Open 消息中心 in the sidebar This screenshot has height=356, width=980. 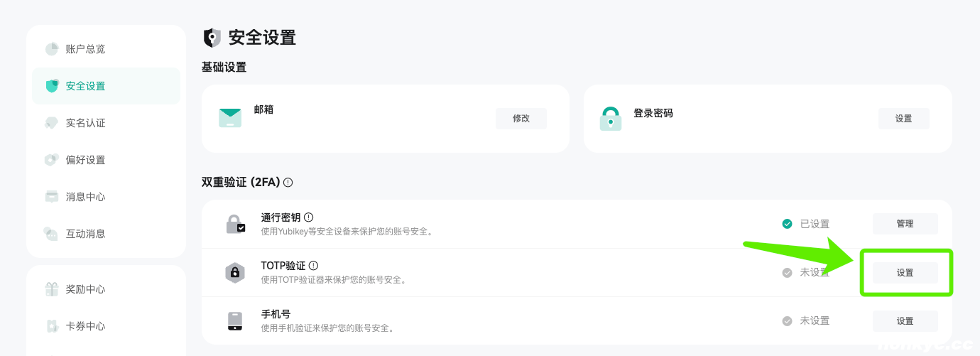85,197
